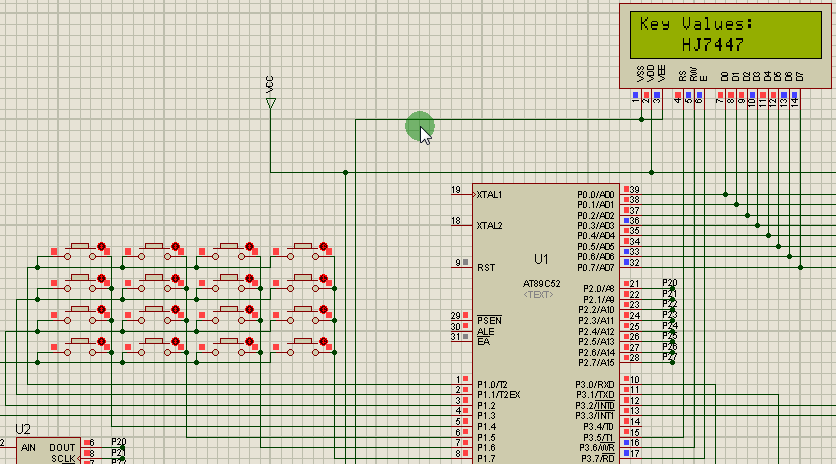Click the <TEXT> placeholder under AT89C52
The image size is (836, 464).
(x=538, y=294)
